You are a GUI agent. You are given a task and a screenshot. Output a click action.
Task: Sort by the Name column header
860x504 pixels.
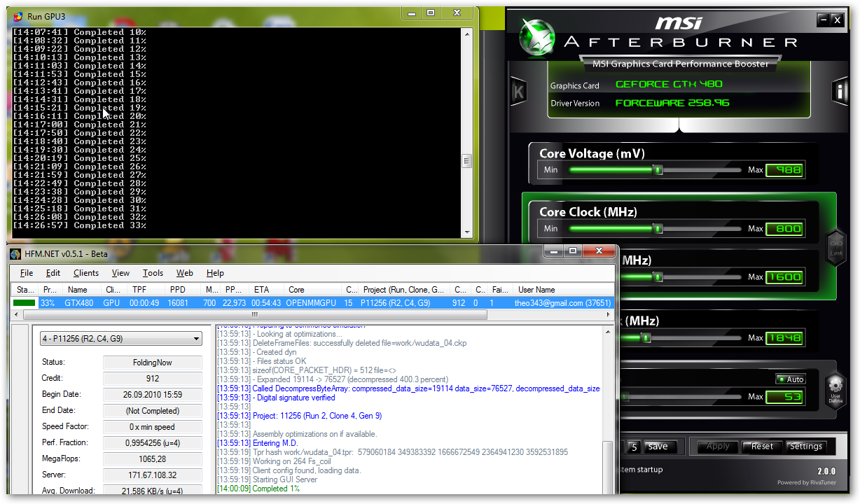[x=83, y=290]
